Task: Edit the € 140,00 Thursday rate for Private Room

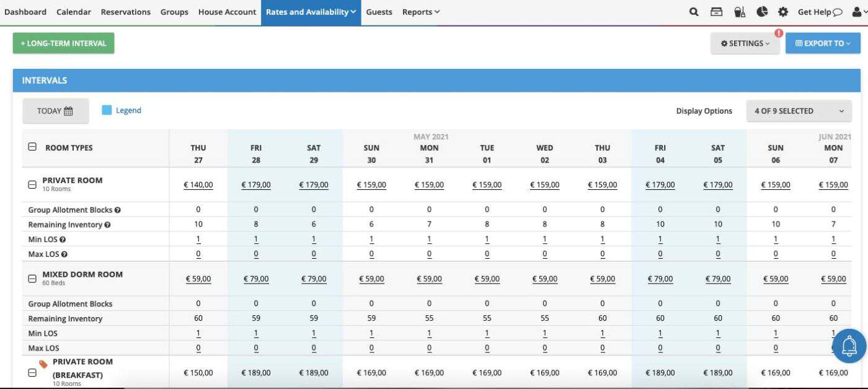Action: (x=198, y=184)
